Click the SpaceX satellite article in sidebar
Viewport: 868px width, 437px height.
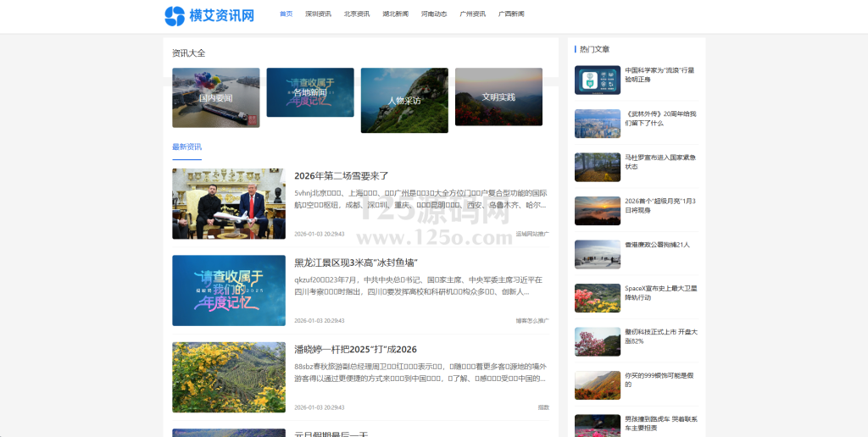pyautogui.click(x=659, y=292)
